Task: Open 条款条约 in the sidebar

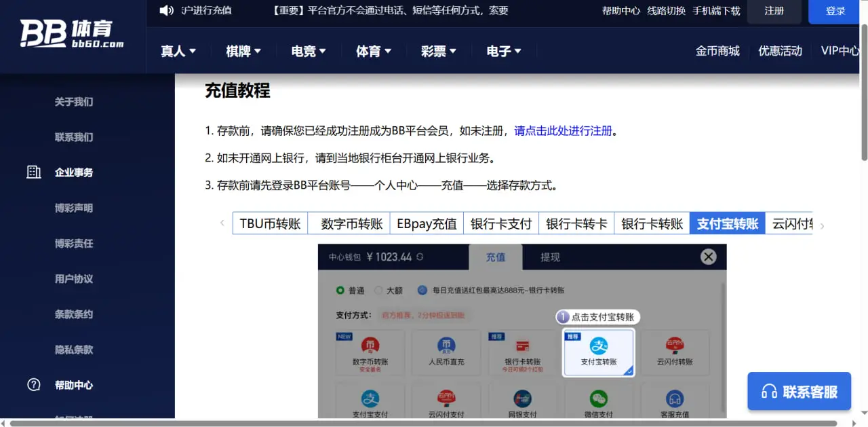Action: tap(74, 314)
